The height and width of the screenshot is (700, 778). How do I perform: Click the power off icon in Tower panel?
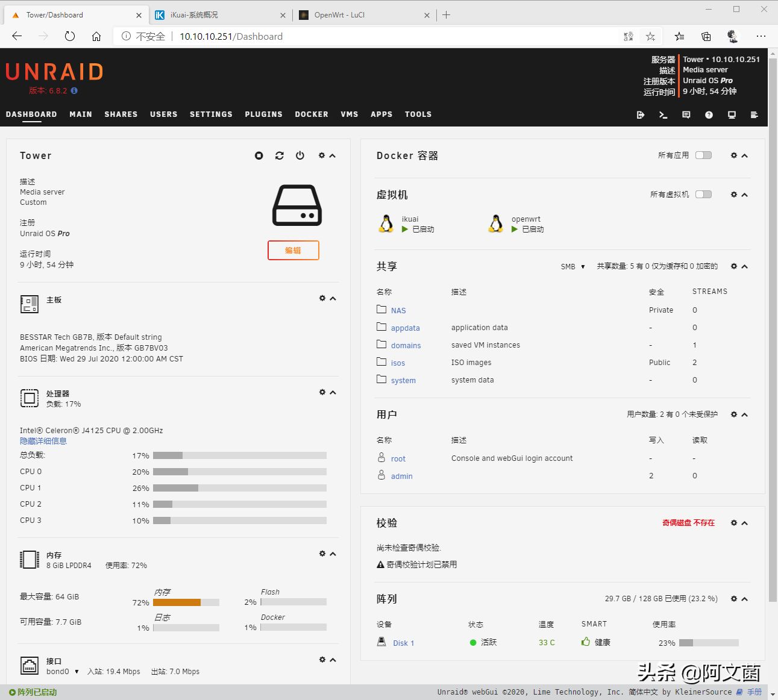[300, 155]
